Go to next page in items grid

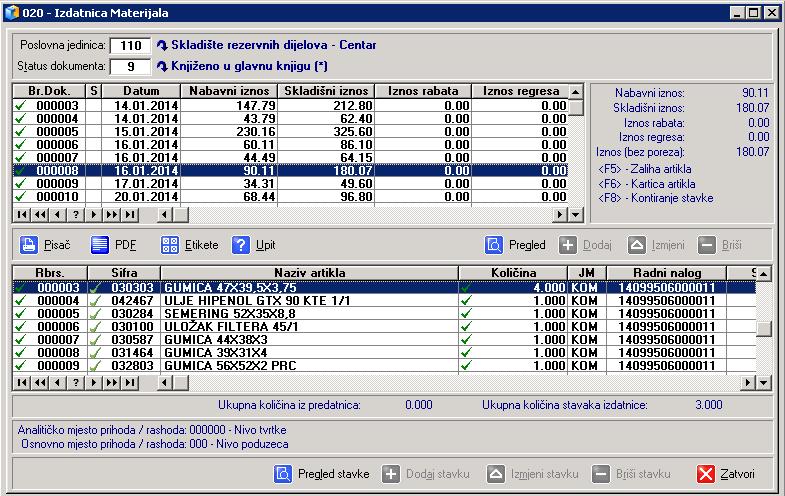112,383
